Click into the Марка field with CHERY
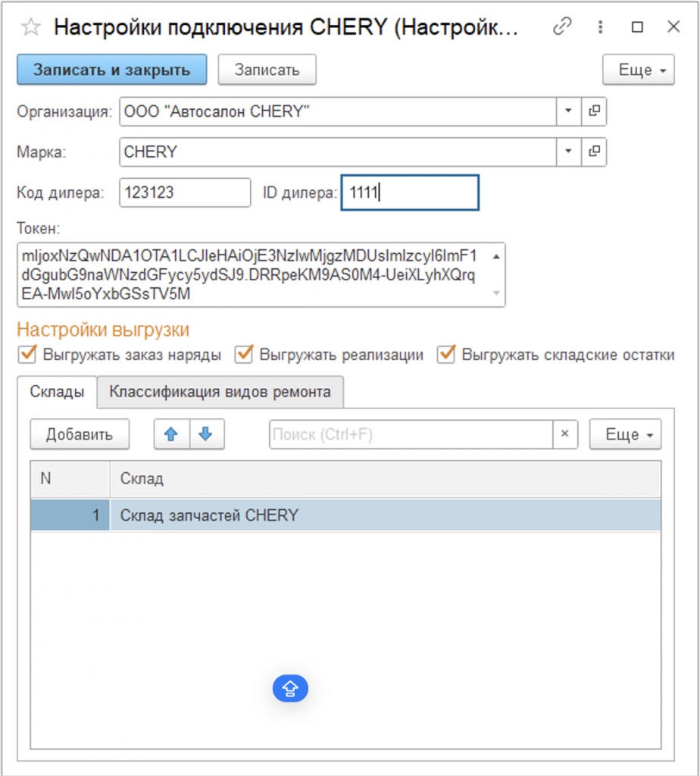The width and height of the screenshot is (700, 776). click(x=338, y=152)
